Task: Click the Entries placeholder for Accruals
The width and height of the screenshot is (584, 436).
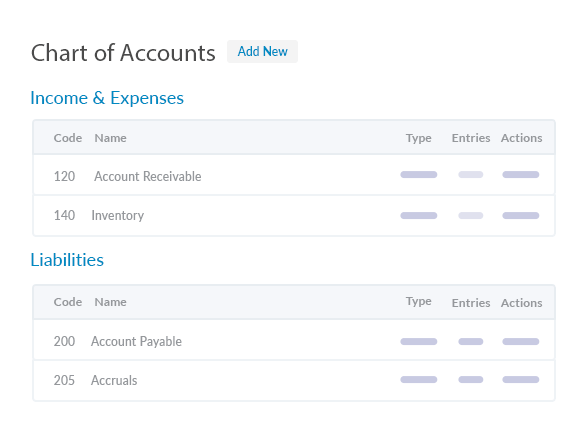Action: coord(471,379)
